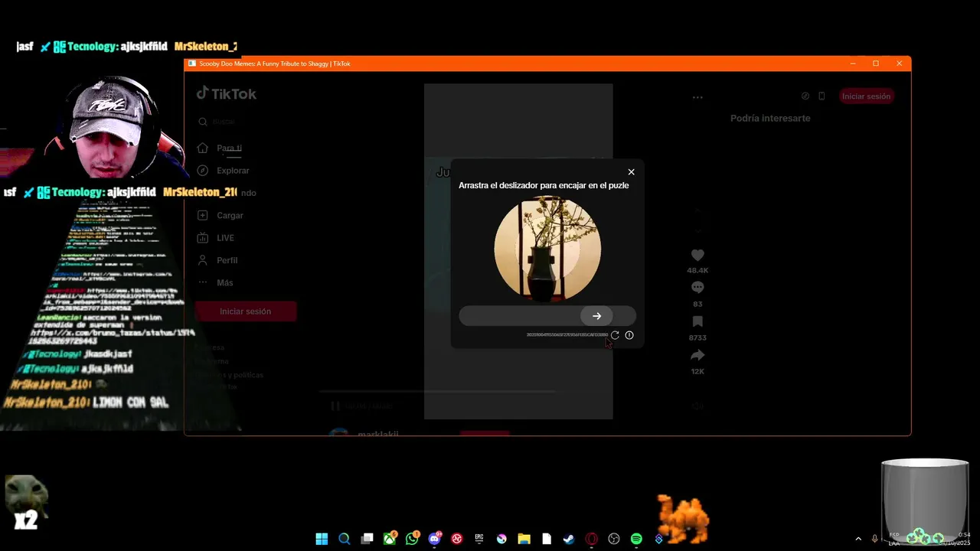Open the video three-dots options
Screen dimensions: 980x551
pos(697,97)
